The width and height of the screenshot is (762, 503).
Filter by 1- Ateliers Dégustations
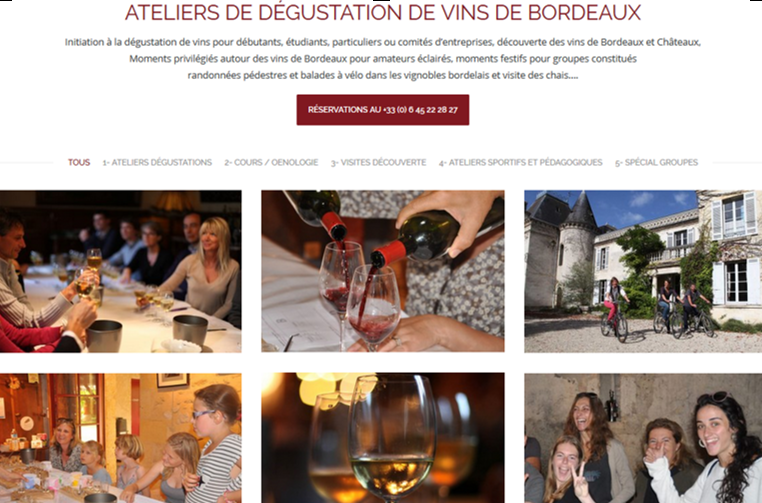point(157,162)
